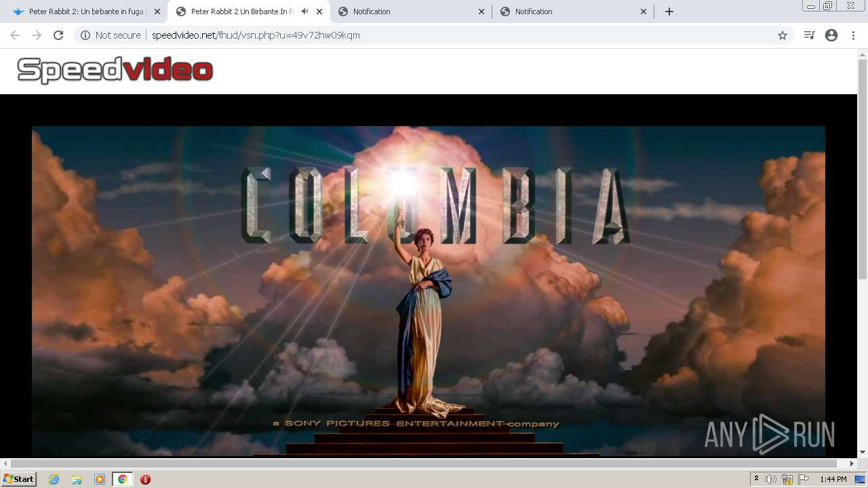Select the Chrome taskbar icon
Screen dimensions: 868x488
tap(123, 479)
